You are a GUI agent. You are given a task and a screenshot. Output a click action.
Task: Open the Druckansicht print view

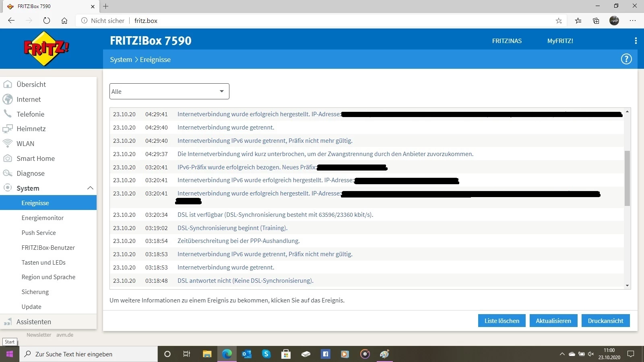pos(605,321)
